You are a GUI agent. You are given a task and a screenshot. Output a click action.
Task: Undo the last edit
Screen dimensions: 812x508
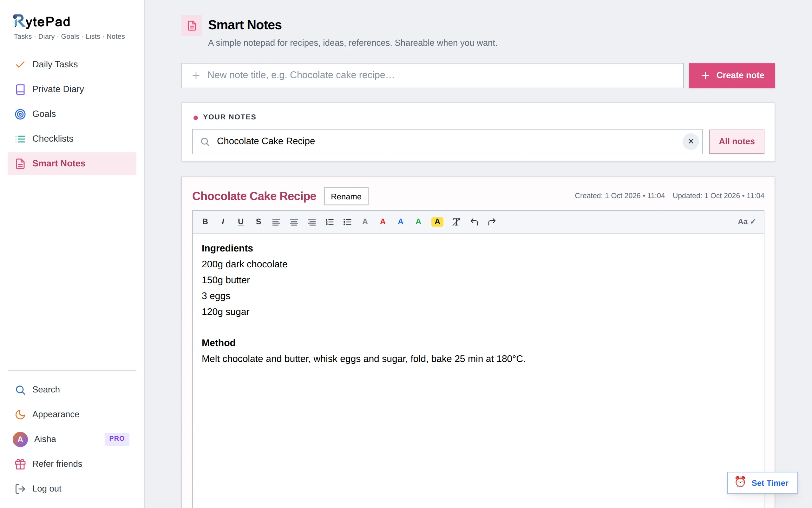click(x=474, y=222)
